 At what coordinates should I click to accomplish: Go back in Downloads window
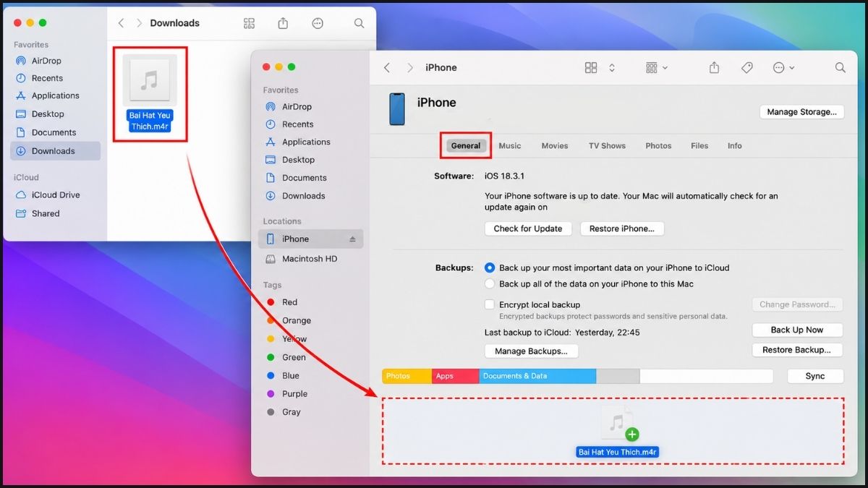pos(121,23)
